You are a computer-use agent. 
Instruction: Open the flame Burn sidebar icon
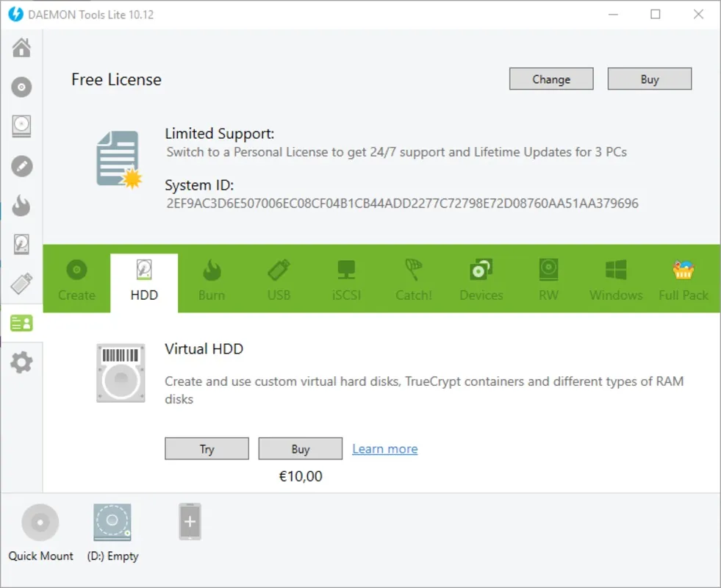(21, 205)
